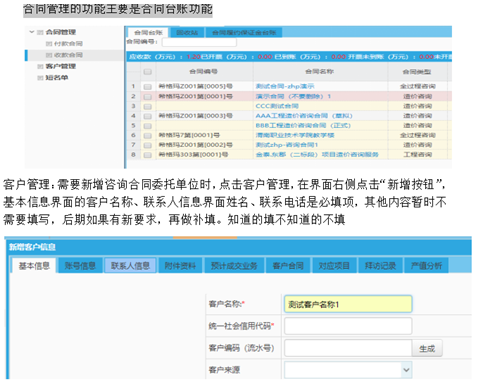This screenshot has height=392, width=485.
Task: Open BBB工程造价咨询合同（正式）
Action: point(303,125)
